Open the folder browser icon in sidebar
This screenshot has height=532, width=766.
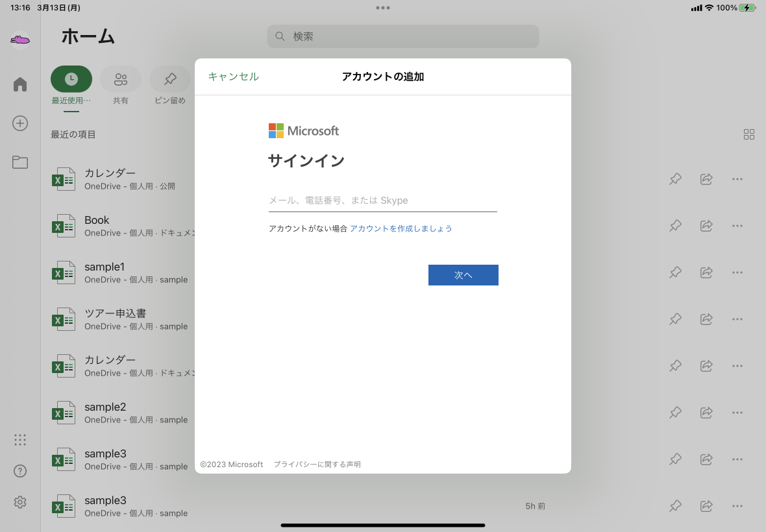coord(19,162)
